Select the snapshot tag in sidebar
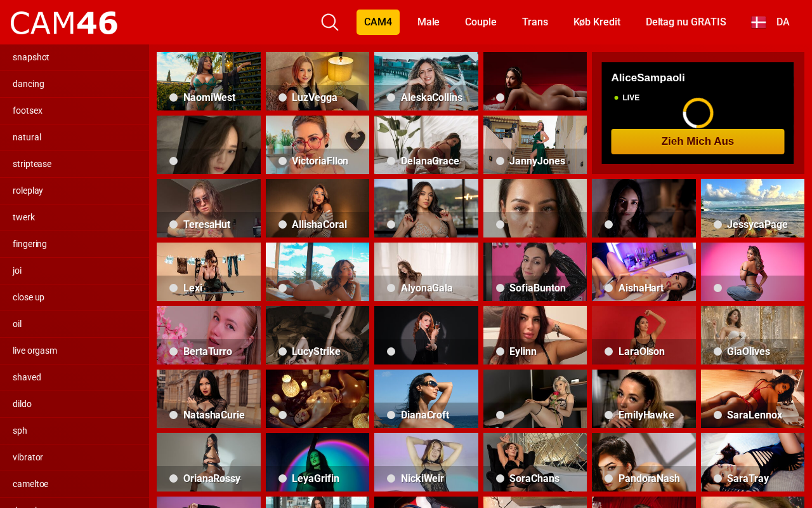Viewport: 812px width, 508px height. coord(74,57)
